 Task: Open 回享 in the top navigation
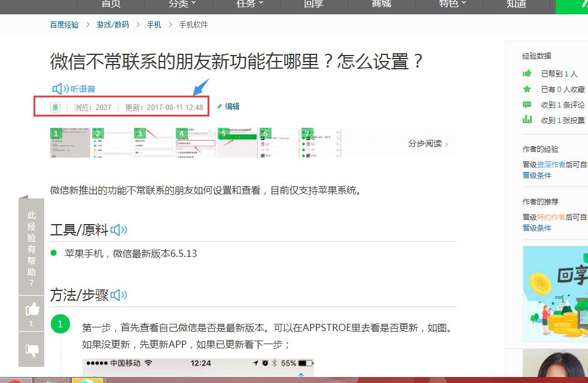[313, 4]
